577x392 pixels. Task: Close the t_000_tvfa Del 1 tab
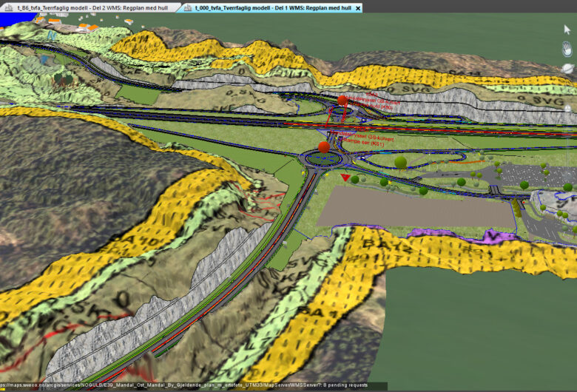[x=358, y=8]
